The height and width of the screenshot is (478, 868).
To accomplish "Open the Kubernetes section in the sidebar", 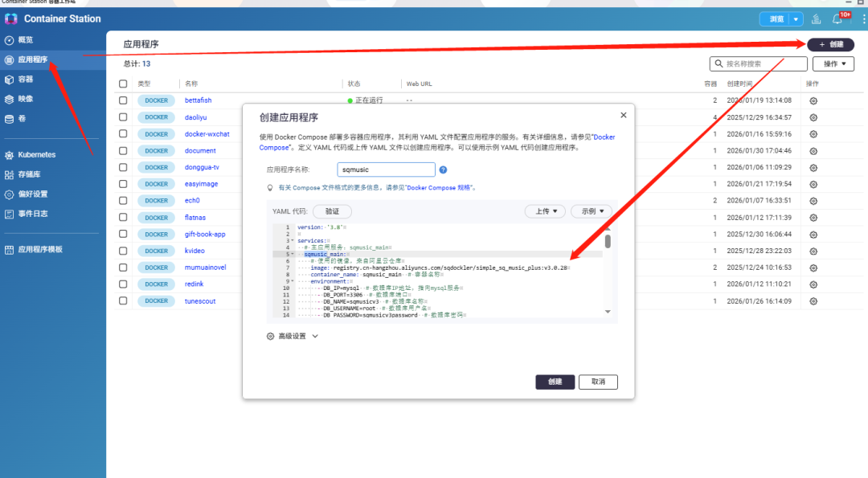I will point(36,154).
